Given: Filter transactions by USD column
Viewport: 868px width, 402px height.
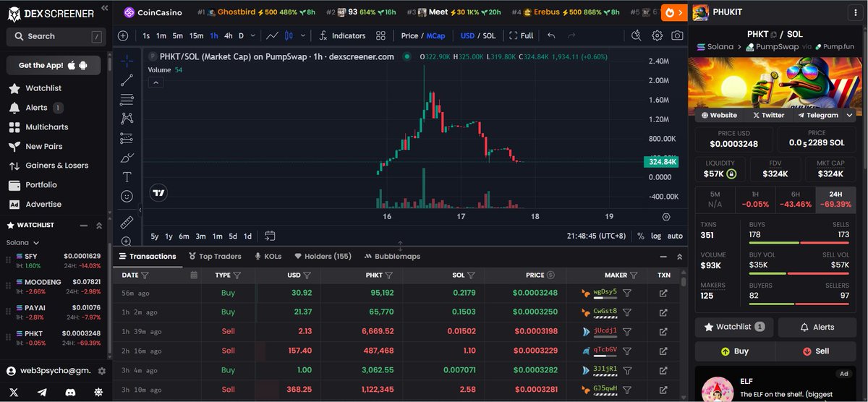Looking at the screenshot, I should 307,275.
